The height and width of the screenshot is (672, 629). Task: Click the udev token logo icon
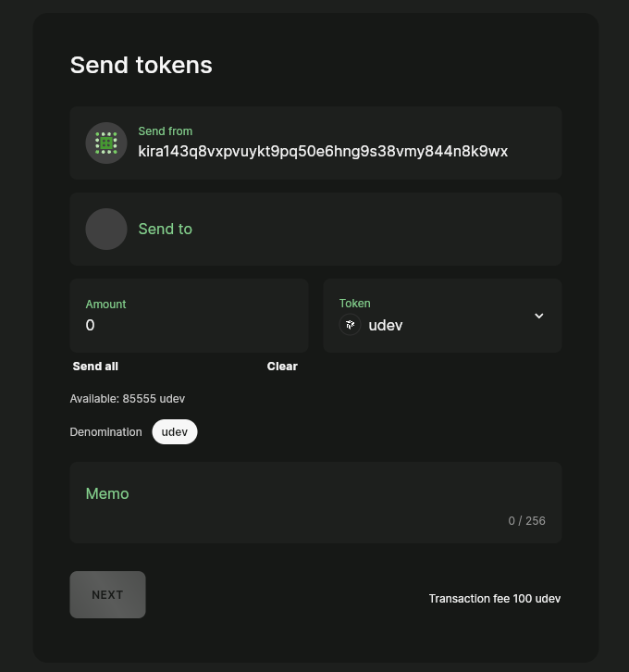pyautogui.click(x=350, y=325)
